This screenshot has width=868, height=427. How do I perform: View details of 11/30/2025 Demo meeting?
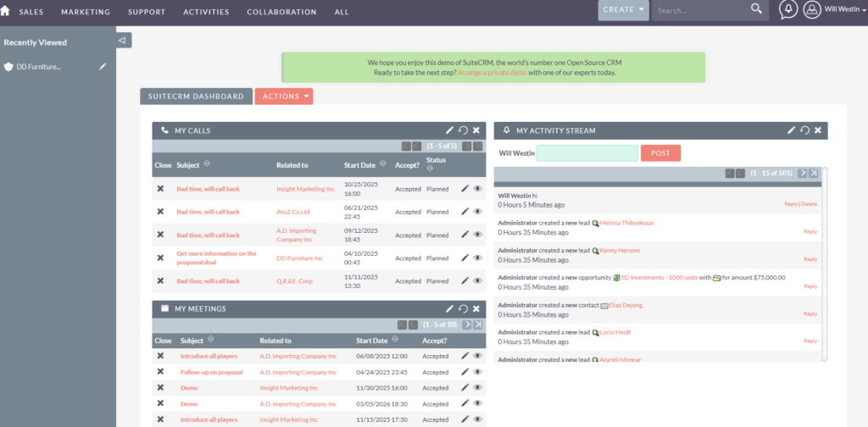tap(478, 388)
